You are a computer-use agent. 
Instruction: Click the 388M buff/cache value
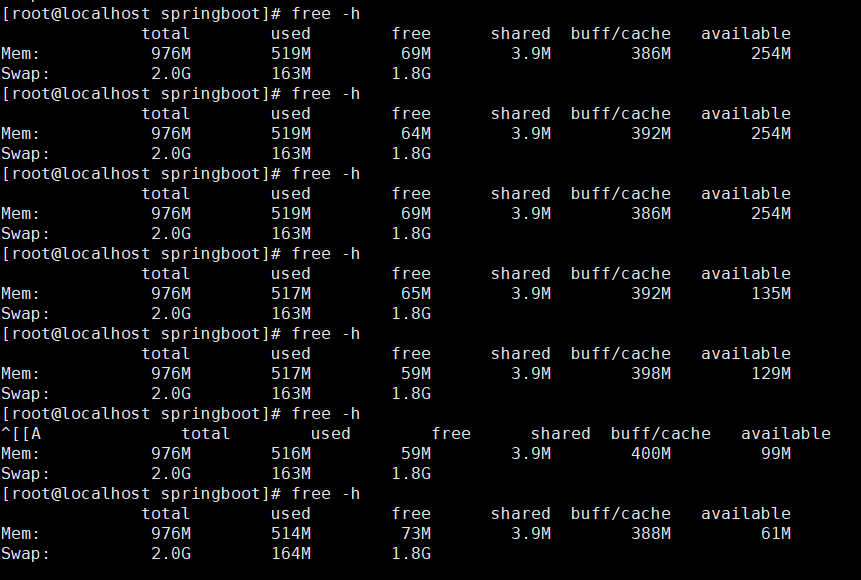click(x=650, y=534)
